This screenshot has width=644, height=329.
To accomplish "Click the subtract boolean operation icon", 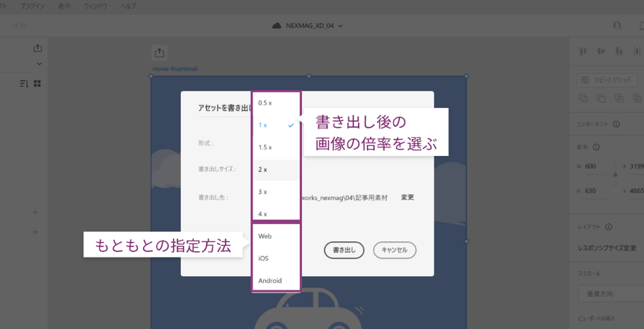I will (601, 98).
